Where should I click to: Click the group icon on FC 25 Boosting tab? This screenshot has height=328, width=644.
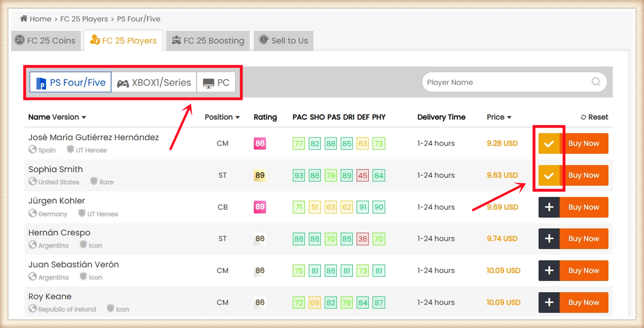click(x=176, y=40)
